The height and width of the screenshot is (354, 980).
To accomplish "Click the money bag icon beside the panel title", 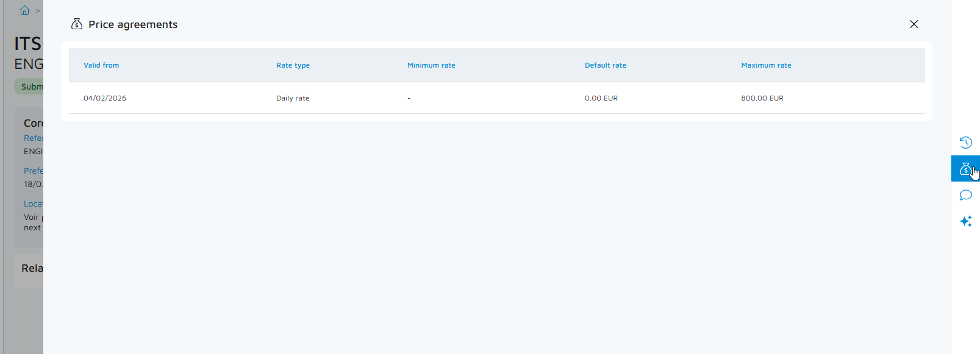I will pyautogui.click(x=77, y=24).
